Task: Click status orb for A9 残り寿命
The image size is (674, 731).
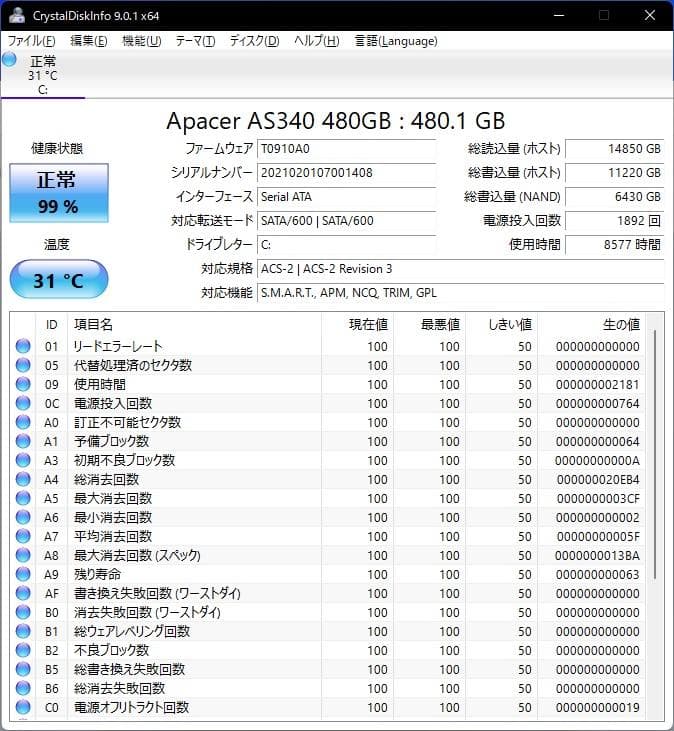Action: click(x=23, y=574)
